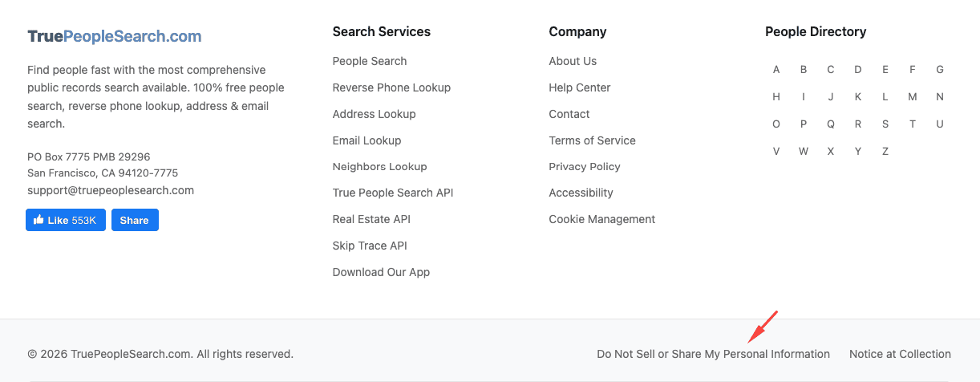980x382 pixels.
Task: Open the Privacy Policy link
Action: (584, 167)
